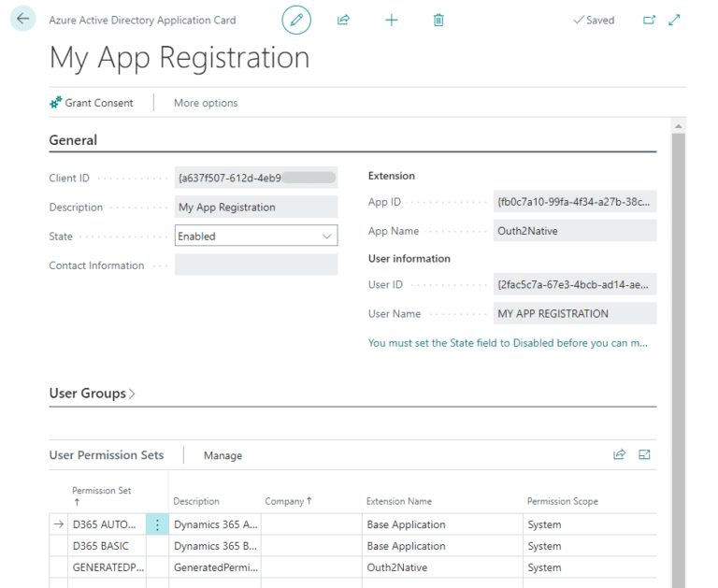Click Dynamics 365 A... description cell
The image size is (718, 588).
(x=216, y=524)
